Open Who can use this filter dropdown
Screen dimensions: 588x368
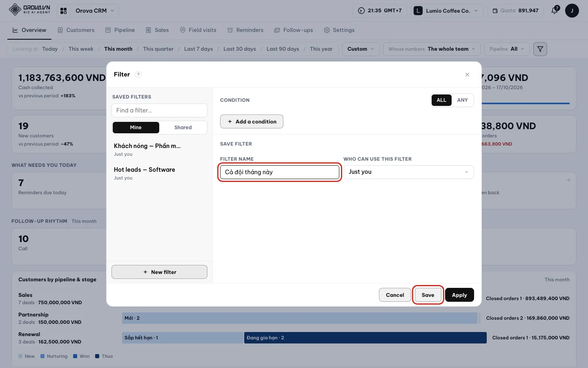[408, 172]
